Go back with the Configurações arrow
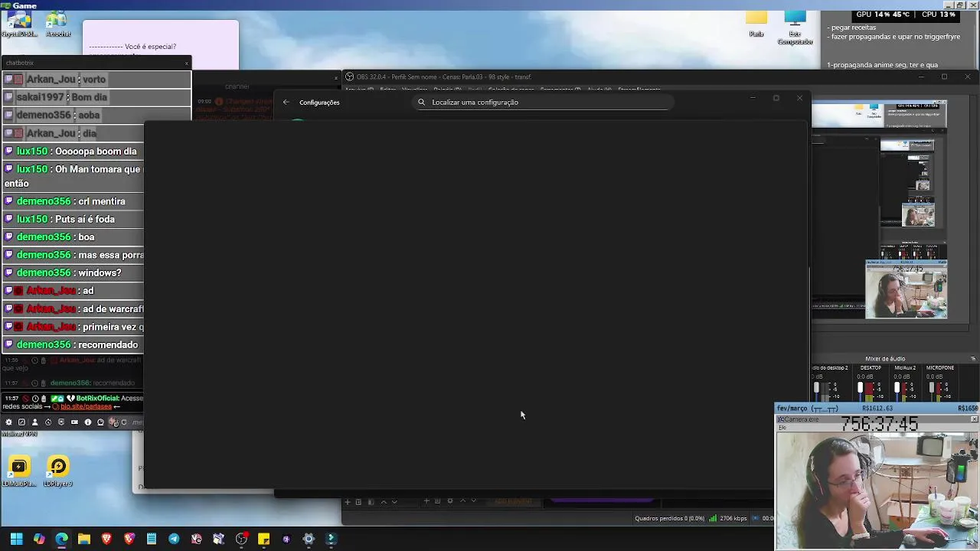This screenshot has height=551, width=980. tap(286, 103)
